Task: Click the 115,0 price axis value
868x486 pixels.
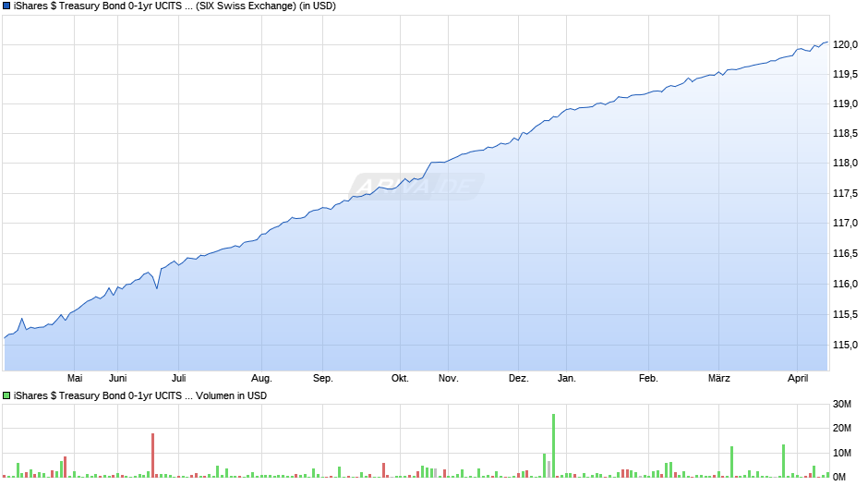Action: coord(845,345)
